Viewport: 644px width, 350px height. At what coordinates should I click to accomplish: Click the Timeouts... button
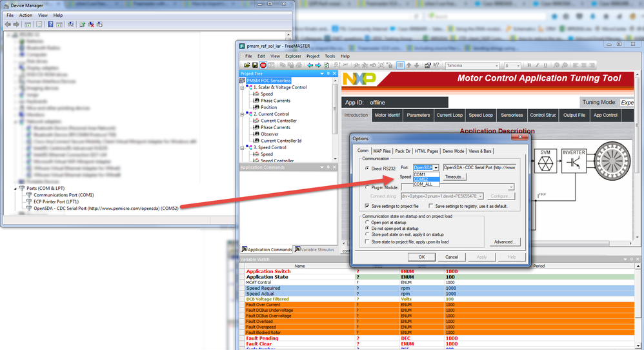(x=454, y=177)
